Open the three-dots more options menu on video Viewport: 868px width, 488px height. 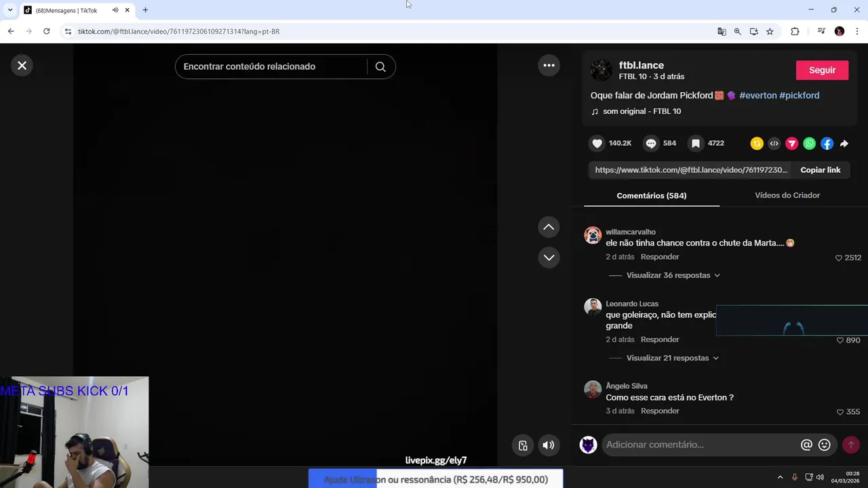(549, 66)
